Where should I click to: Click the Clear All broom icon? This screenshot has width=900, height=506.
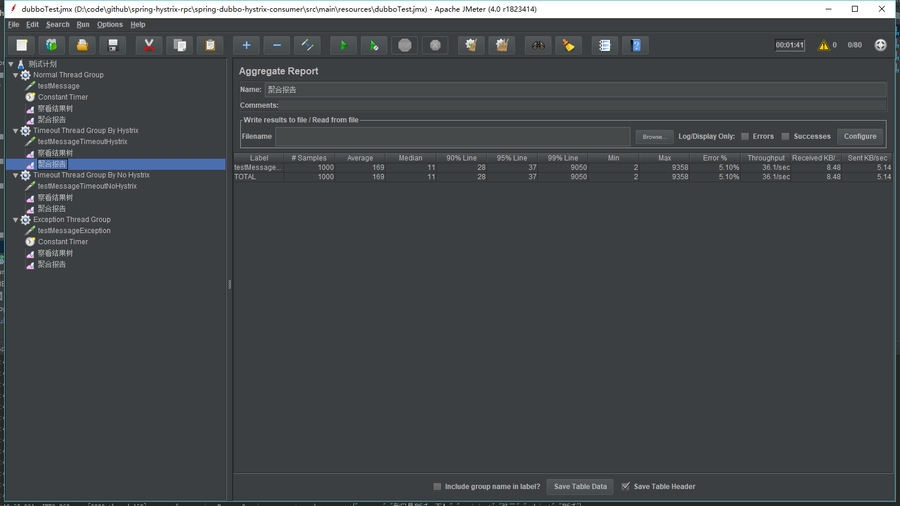point(502,45)
